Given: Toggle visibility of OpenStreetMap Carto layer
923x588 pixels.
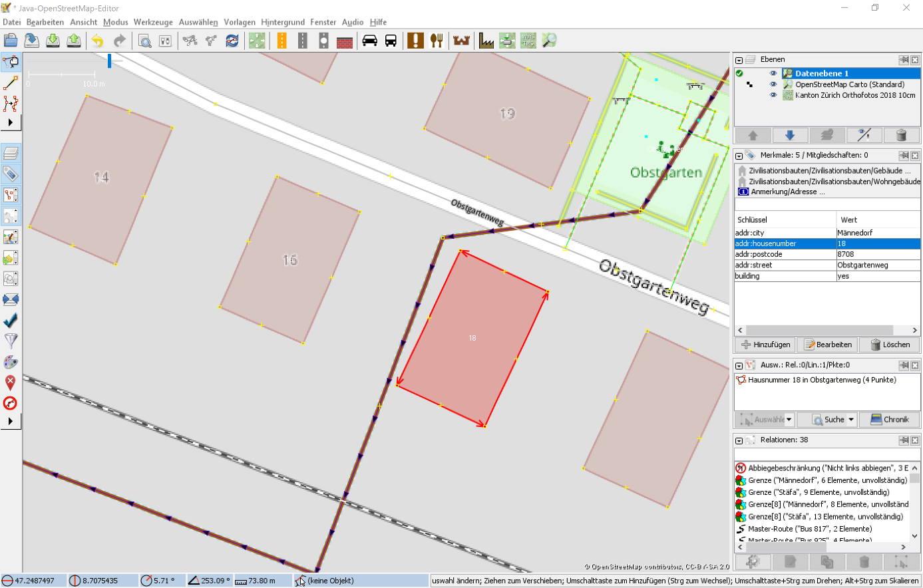Looking at the screenshot, I should tap(773, 84).
